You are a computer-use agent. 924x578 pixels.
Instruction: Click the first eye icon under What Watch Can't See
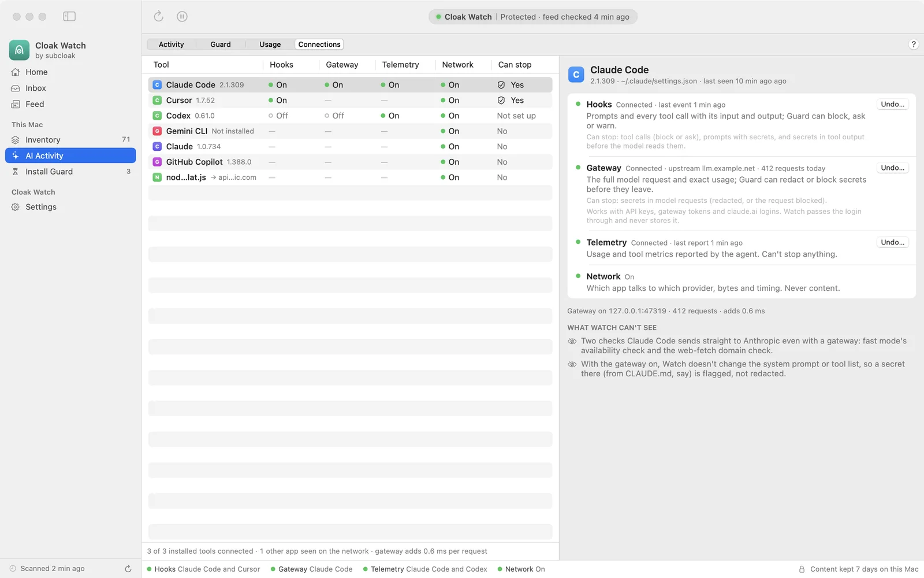(572, 341)
